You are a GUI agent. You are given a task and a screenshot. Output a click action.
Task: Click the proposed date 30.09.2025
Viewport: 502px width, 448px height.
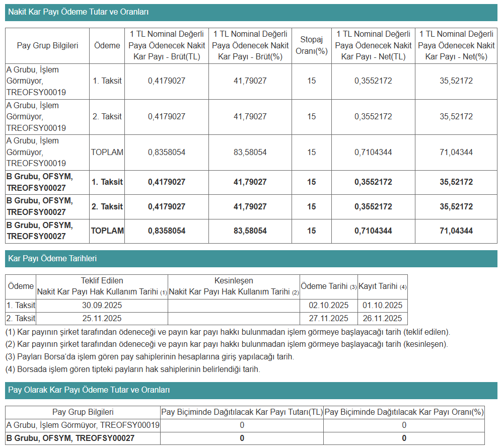coord(102,306)
